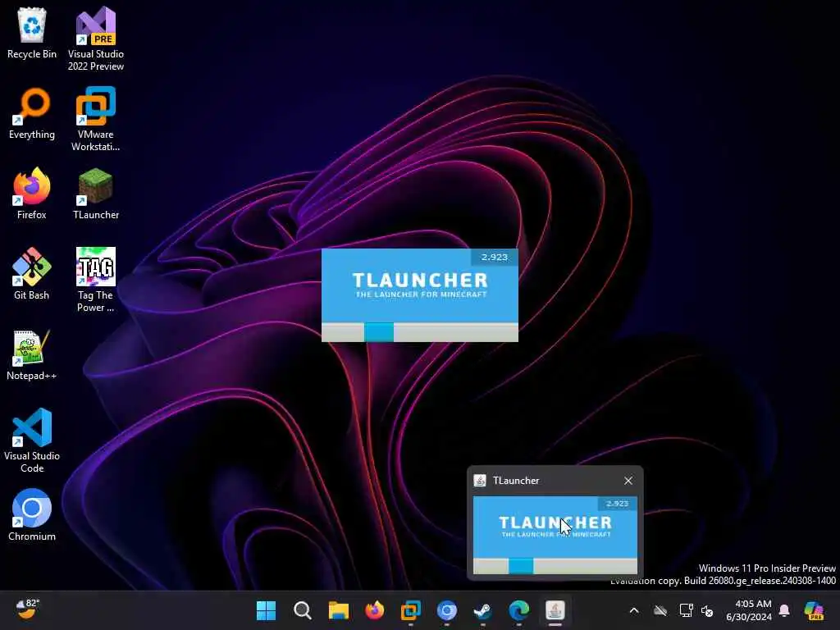
Task: Open the Windows Start menu
Action: (267, 610)
